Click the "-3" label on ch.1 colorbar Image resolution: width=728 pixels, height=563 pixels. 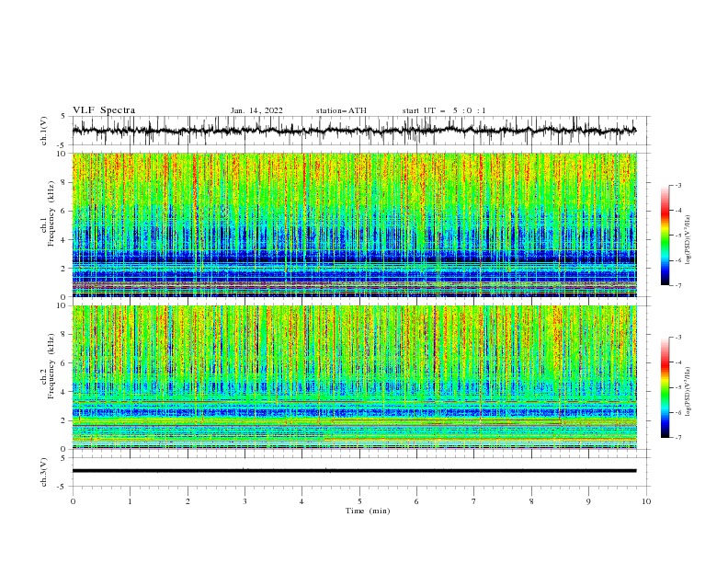coord(678,185)
